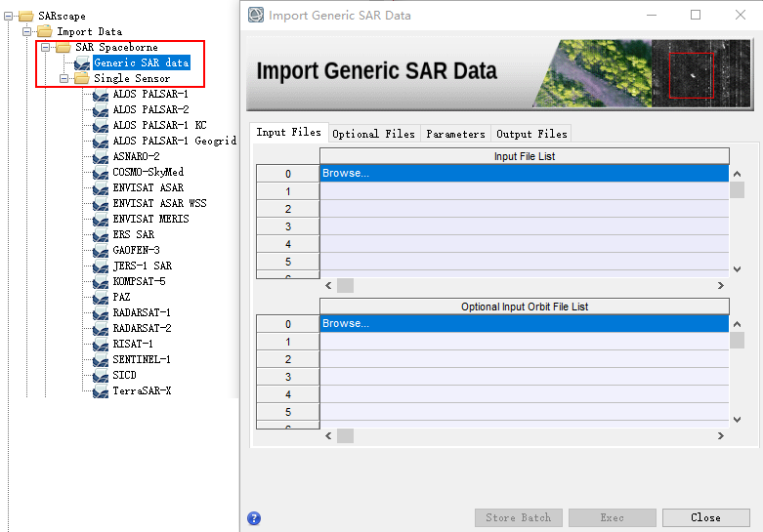Open the Output Files tab
The image size is (763, 532).
[531, 134]
